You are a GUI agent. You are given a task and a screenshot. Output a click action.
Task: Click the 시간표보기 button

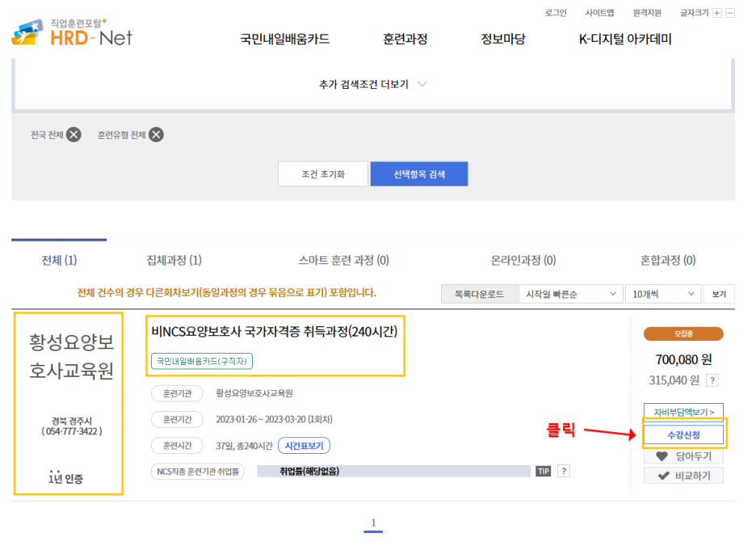304,446
